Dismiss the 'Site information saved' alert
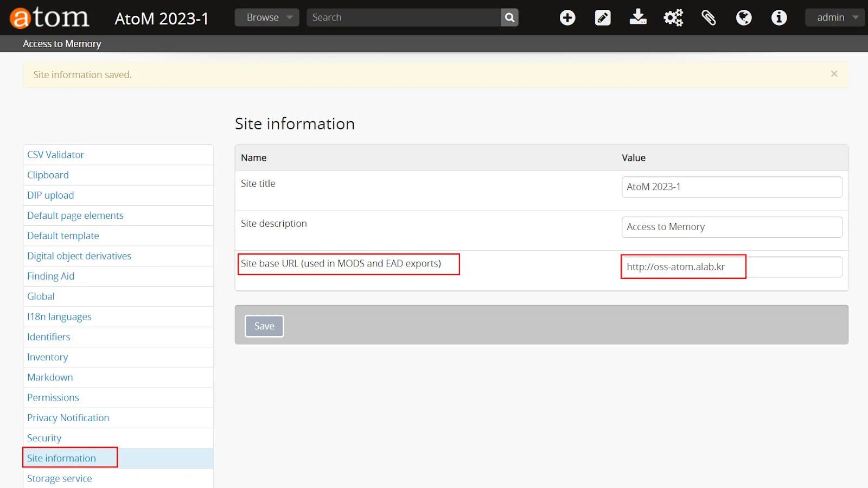This screenshot has height=488, width=868. pyautogui.click(x=834, y=74)
